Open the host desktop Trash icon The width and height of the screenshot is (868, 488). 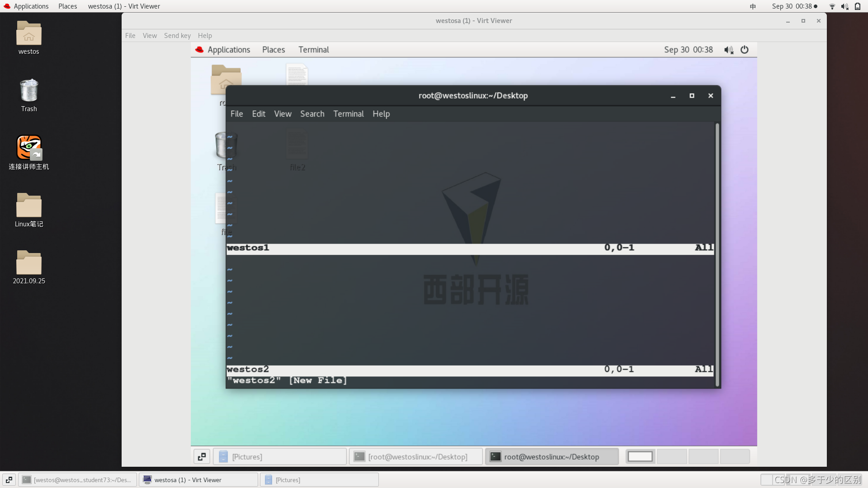(x=28, y=91)
